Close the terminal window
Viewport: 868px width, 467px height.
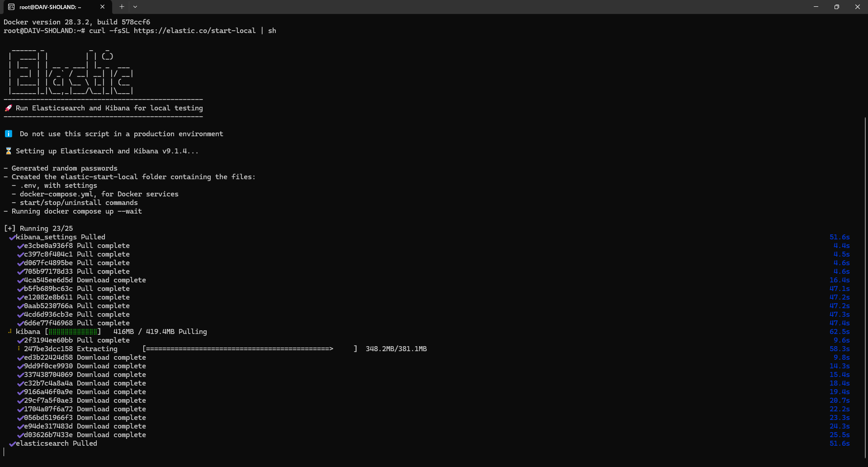[858, 7]
